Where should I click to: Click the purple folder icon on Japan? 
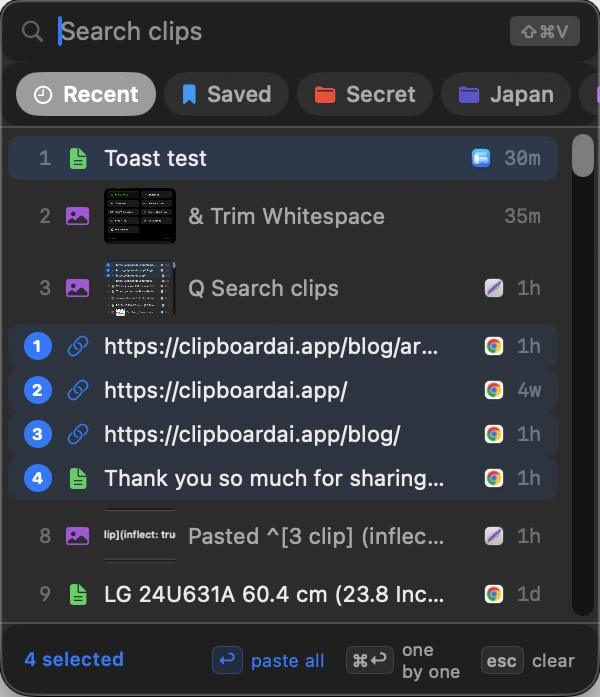(x=469, y=95)
